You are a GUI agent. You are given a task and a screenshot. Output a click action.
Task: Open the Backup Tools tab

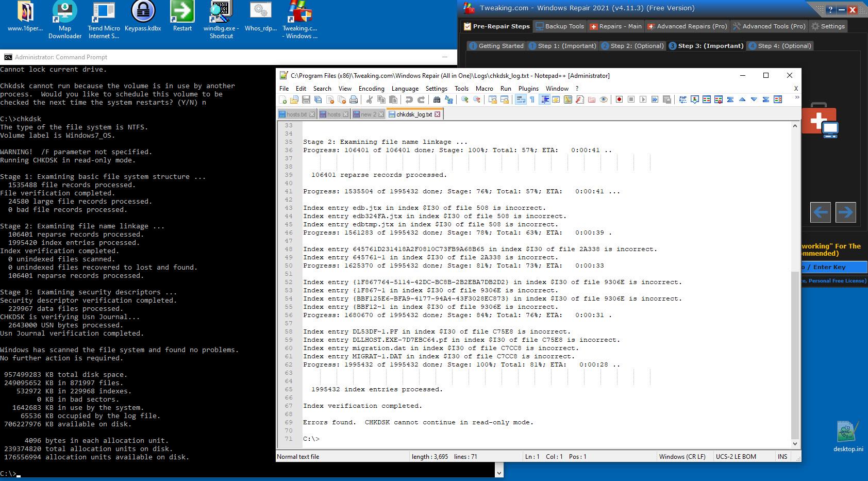pyautogui.click(x=560, y=26)
